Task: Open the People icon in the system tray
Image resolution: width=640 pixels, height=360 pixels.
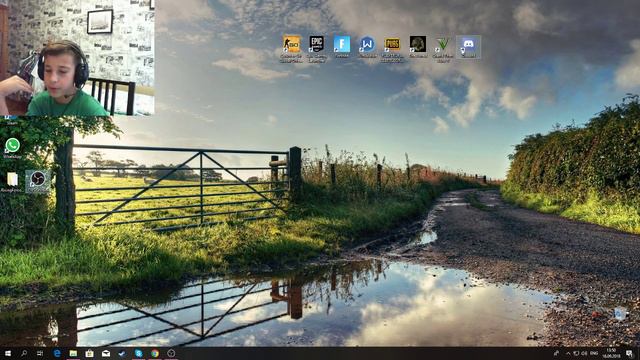Action: pos(556,353)
